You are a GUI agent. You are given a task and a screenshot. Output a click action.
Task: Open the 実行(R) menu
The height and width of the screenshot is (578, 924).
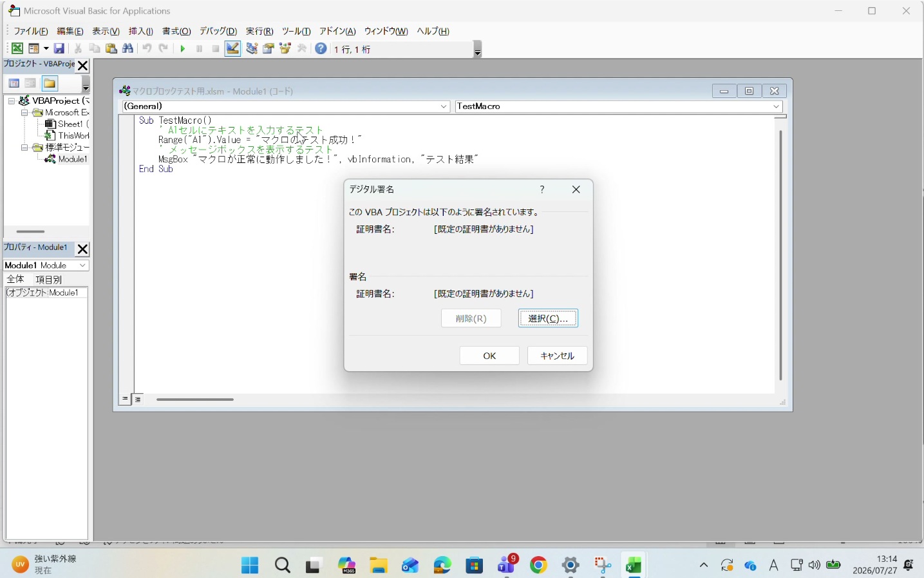(x=259, y=31)
